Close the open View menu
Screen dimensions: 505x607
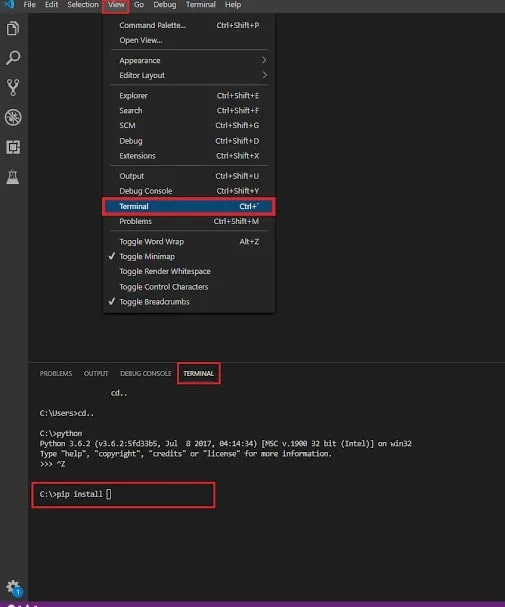[x=116, y=5]
